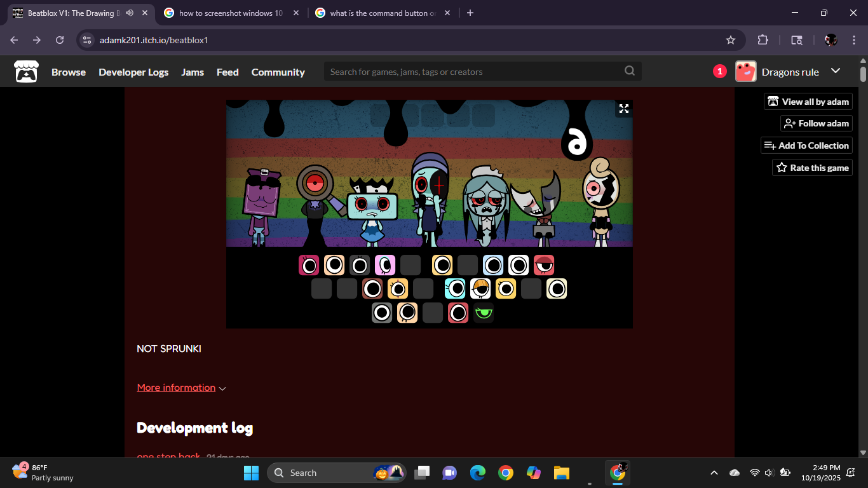Open the Chrome three-dot menu

click(x=853, y=40)
